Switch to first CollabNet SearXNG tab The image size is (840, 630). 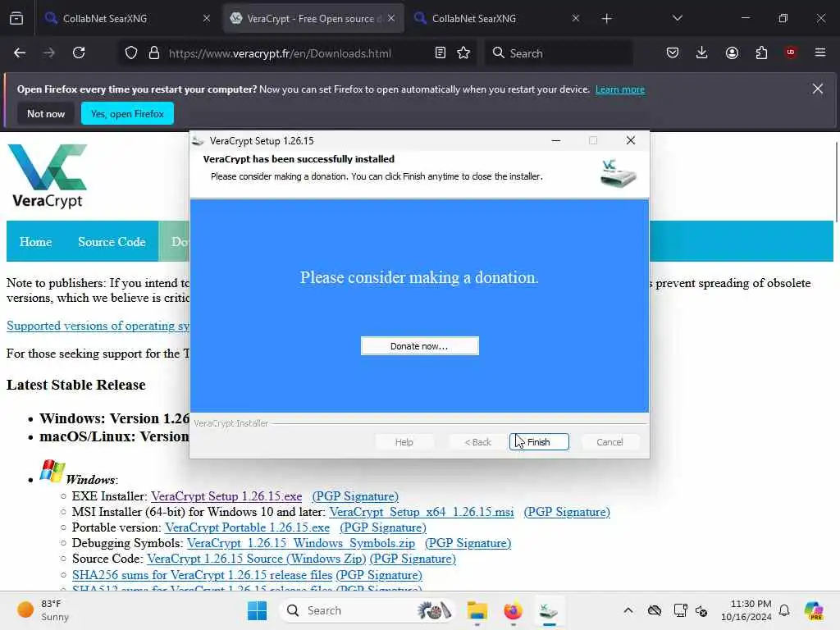[x=126, y=18]
